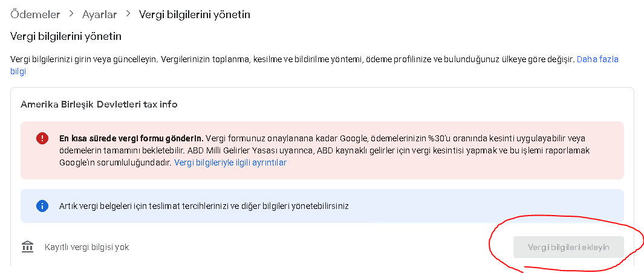
Task: Click the Vergi bilgileri ekleyin button
Action: pyautogui.click(x=568, y=247)
